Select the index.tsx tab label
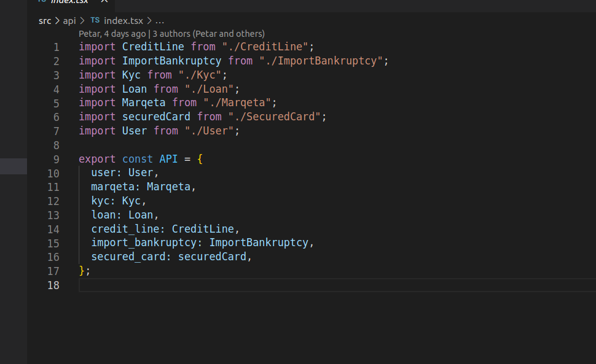 point(69,1)
